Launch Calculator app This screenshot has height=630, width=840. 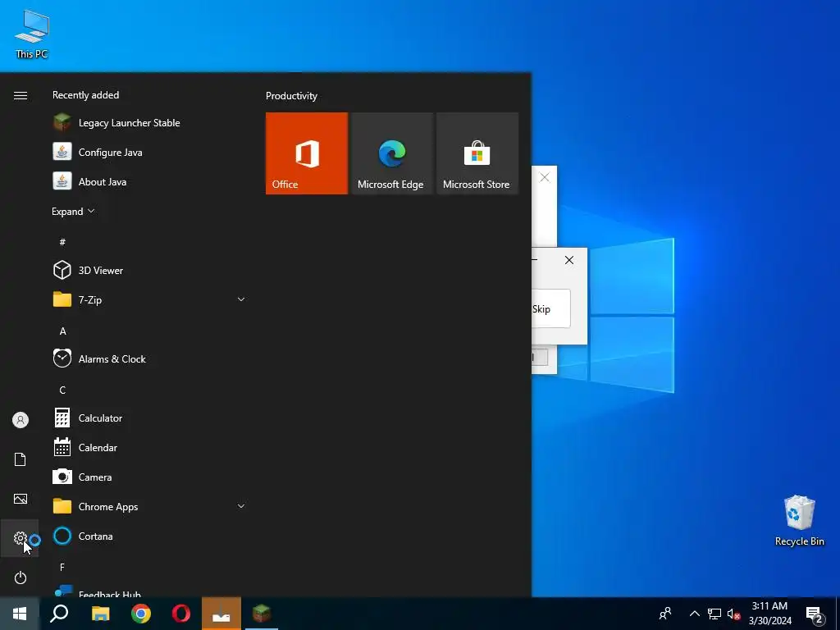click(x=150, y=418)
